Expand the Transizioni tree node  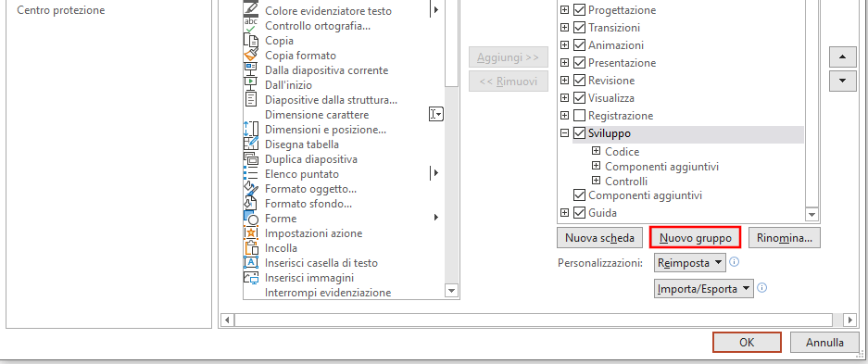click(x=564, y=28)
